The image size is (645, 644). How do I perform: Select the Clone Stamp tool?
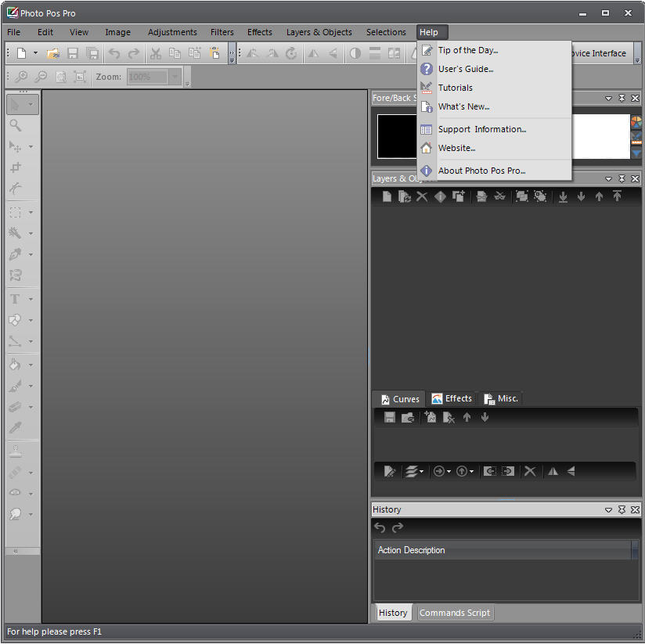16,452
